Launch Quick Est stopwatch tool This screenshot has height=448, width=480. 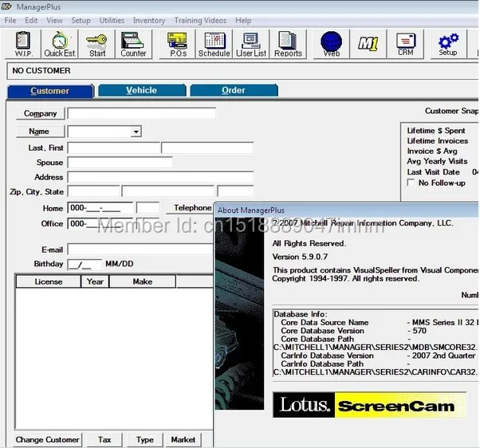(x=60, y=44)
